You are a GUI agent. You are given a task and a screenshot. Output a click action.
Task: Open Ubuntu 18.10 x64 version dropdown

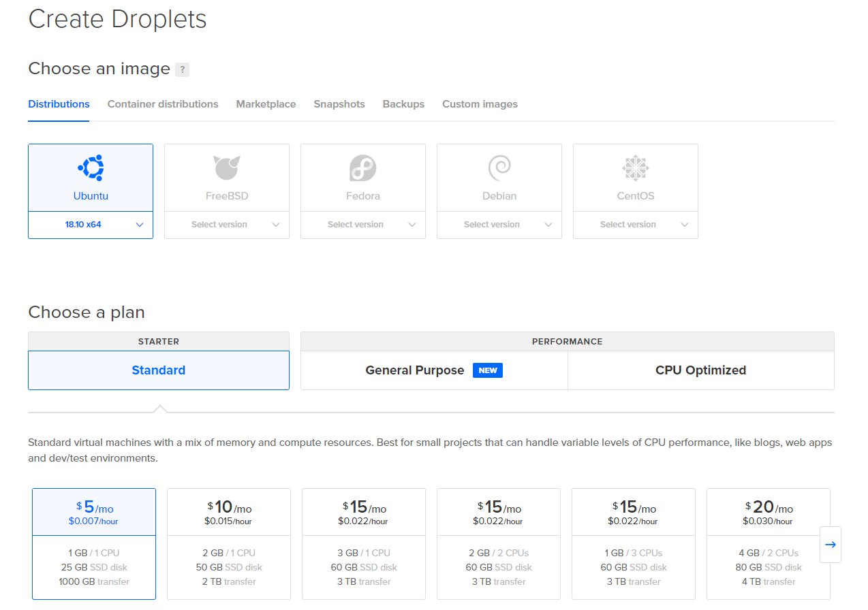coord(91,225)
